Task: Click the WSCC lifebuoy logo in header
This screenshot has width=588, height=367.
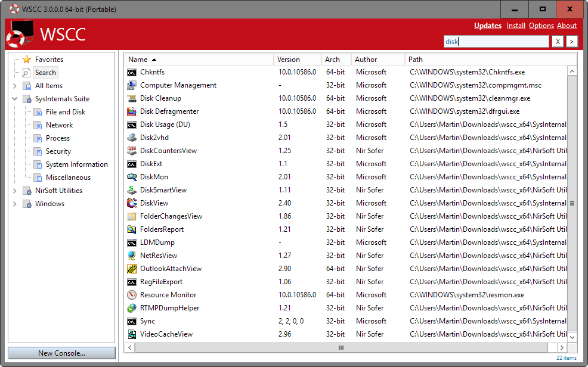Action: point(20,35)
